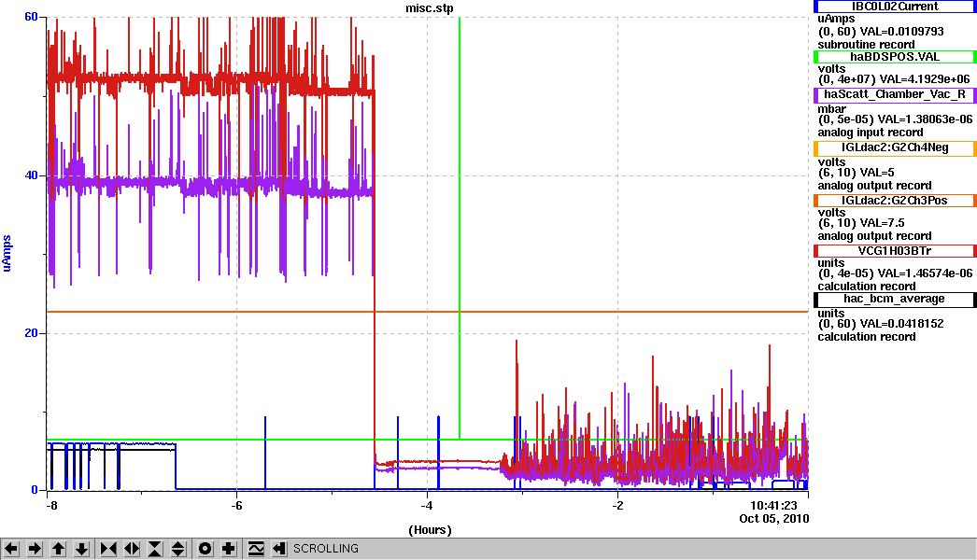Shift the plot down with the down arrow
This screenshot has width=977, height=560.
click(82, 549)
